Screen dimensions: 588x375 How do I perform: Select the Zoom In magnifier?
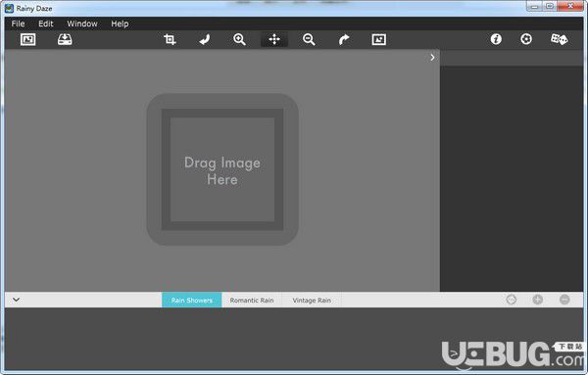(x=239, y=39)
